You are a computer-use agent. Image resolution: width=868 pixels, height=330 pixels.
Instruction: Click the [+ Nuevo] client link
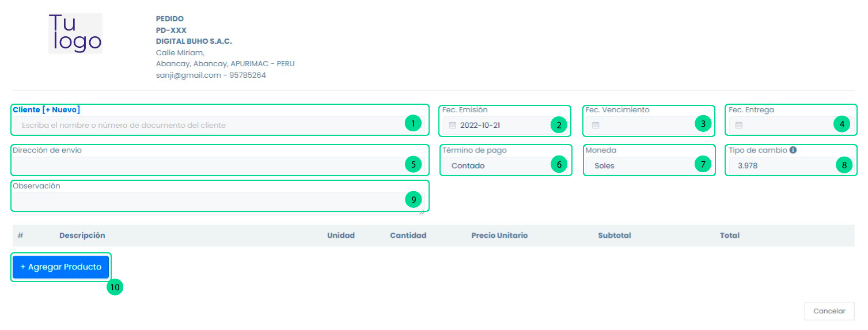pos(61,109)
